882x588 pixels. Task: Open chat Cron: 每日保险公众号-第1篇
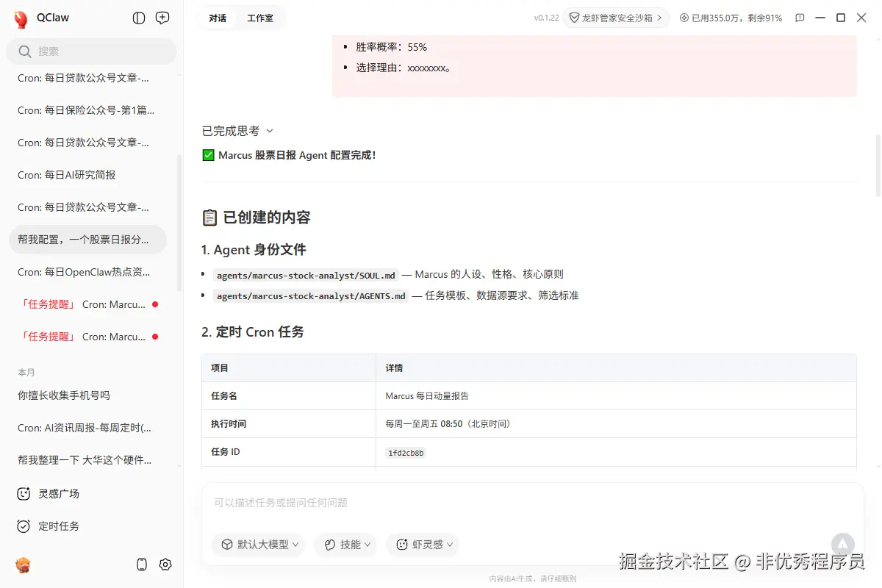[x=87, y=110]
